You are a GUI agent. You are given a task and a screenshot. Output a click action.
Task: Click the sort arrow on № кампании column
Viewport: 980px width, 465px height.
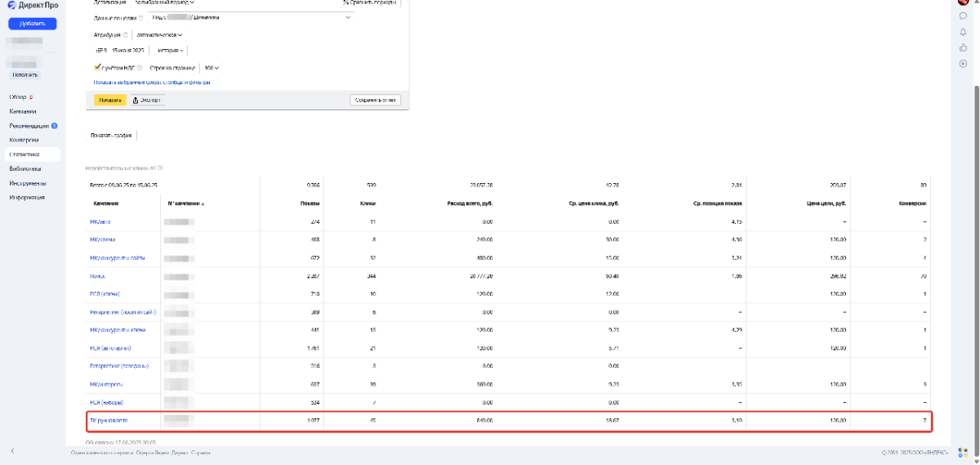click(203, 204)
